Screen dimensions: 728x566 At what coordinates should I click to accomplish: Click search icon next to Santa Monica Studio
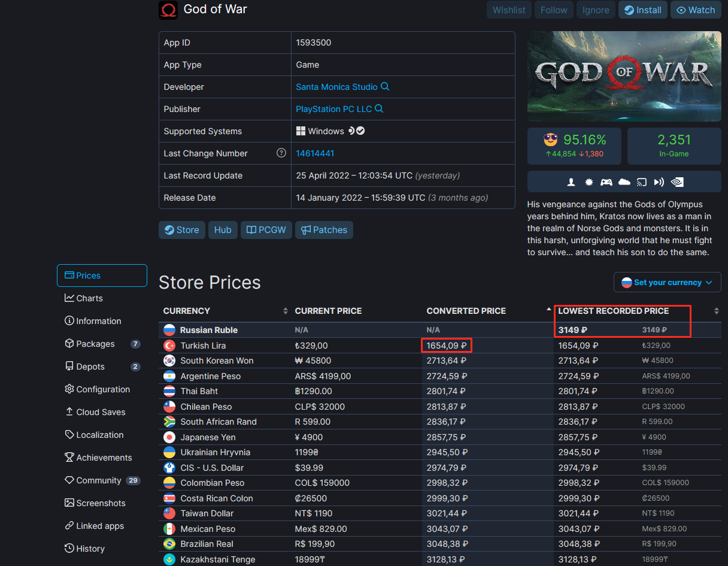385,87
